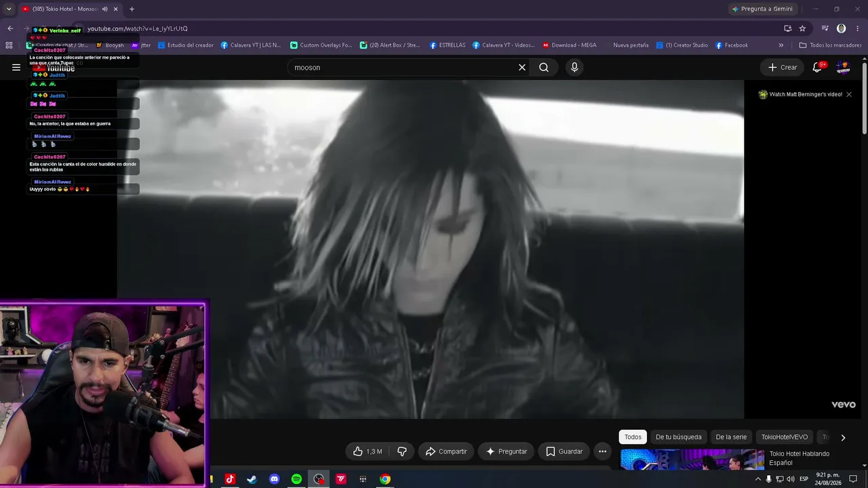Open the Crear menu
This screenshot has width=868, height=488.
click(783, 67)
